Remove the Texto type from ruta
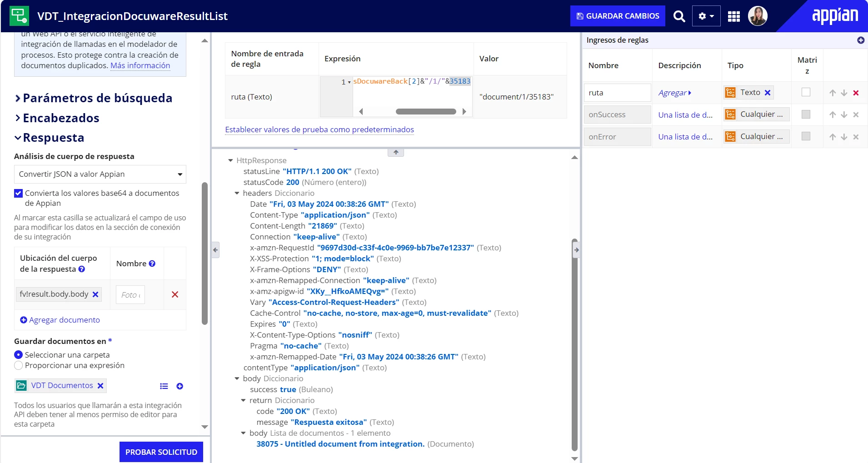Image resolution: width=868 pixels, height=463 pixels. [768, 93]
